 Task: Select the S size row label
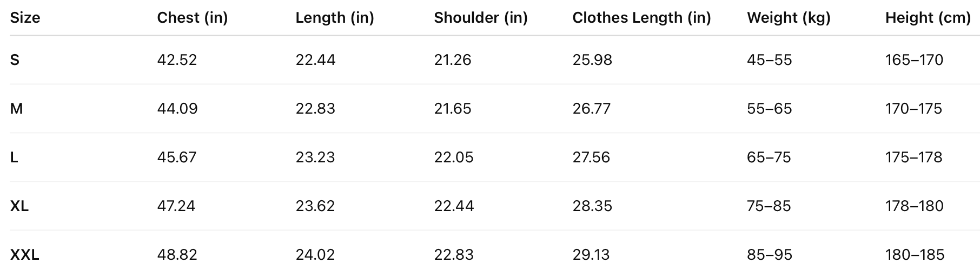point(15,60)
